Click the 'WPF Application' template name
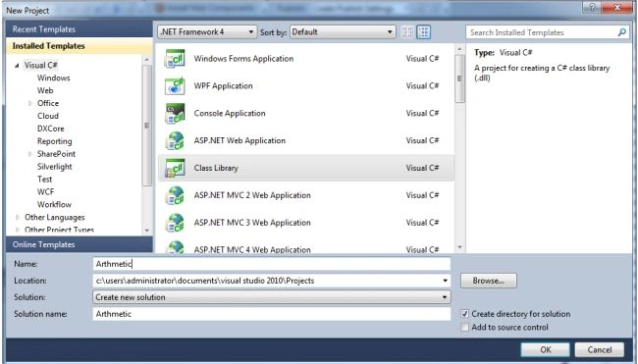 [x=224, y=86]
